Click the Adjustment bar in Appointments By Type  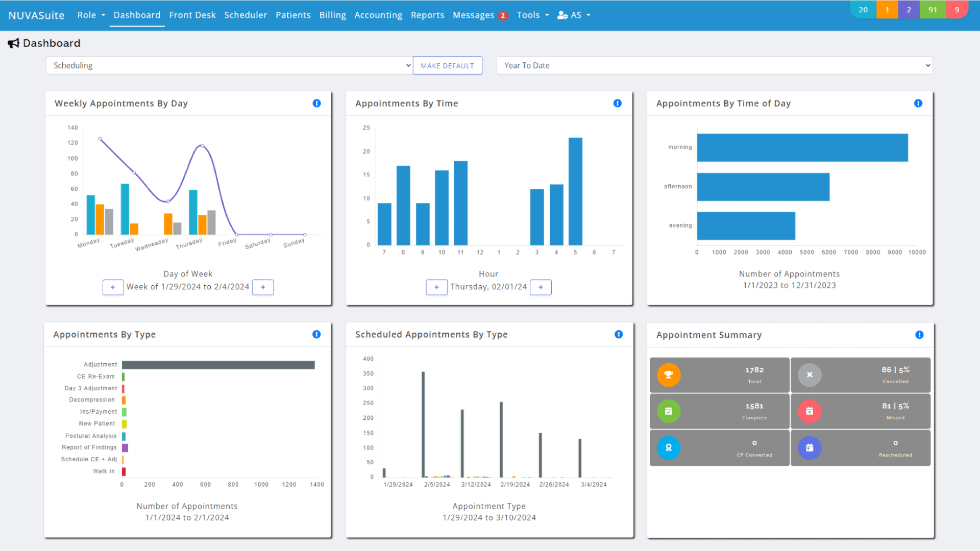pyautogui.click(x=218, y=365)
